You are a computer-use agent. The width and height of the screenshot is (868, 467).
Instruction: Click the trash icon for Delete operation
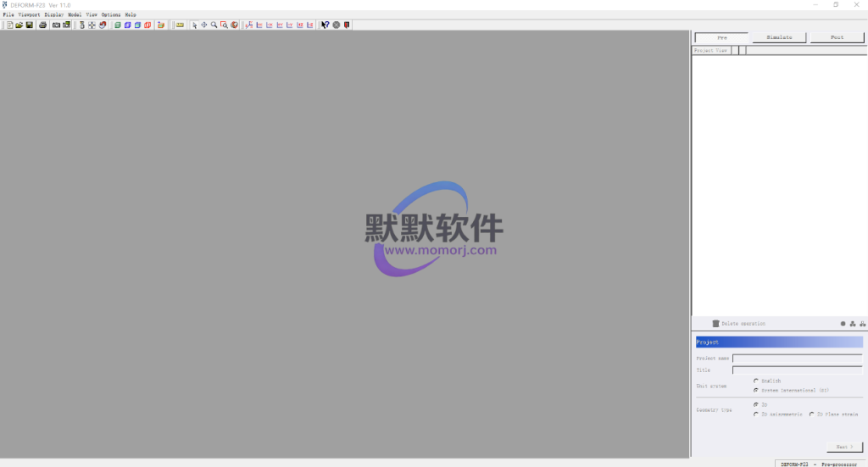pos(715,324)
